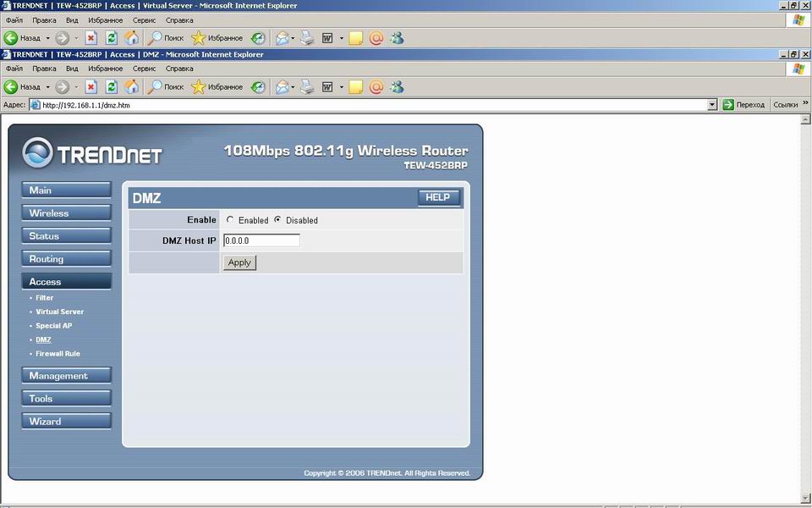The height and width of the screenshot is (508, 812).
Task: Click Messenger icon in DMZ window toolbar
Action: [x=397, y=87]
